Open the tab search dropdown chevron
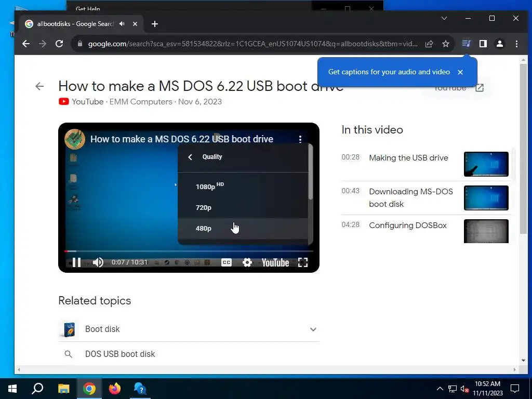Image resolution: width=532 pixels, height=399 pixels. 444,18
